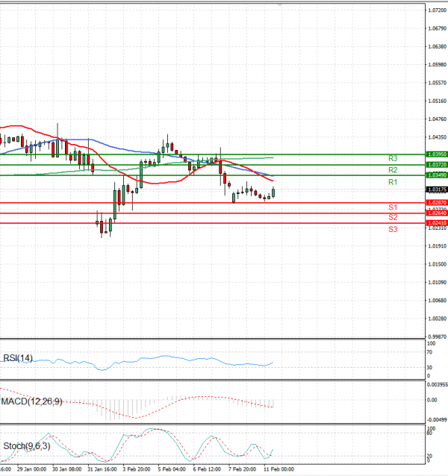Click the chart shift triangle at top
The image size is (448, 476).
click(x=279, y=4)
